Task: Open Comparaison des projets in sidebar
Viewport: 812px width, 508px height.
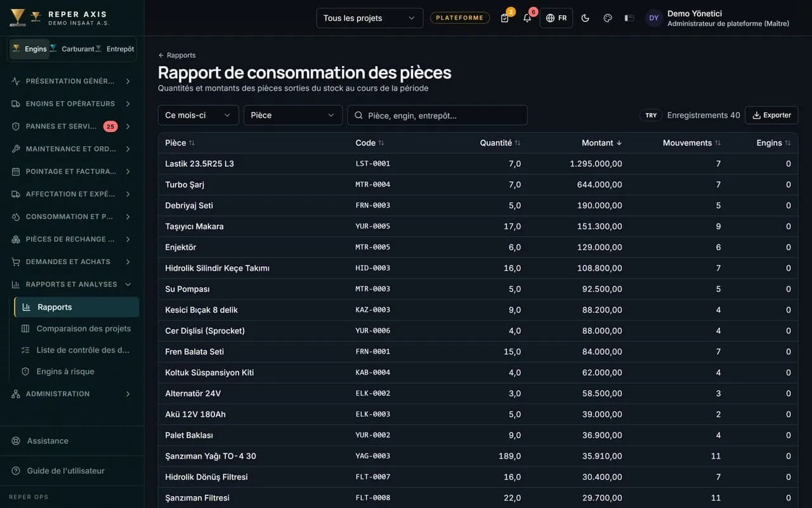Action: [77, 328]
